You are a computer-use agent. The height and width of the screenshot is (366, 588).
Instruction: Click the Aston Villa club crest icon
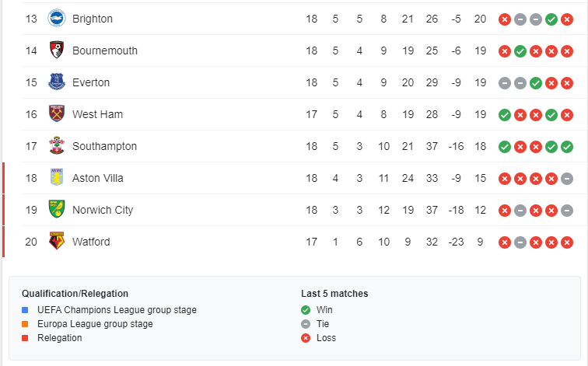tap(56, 178)
